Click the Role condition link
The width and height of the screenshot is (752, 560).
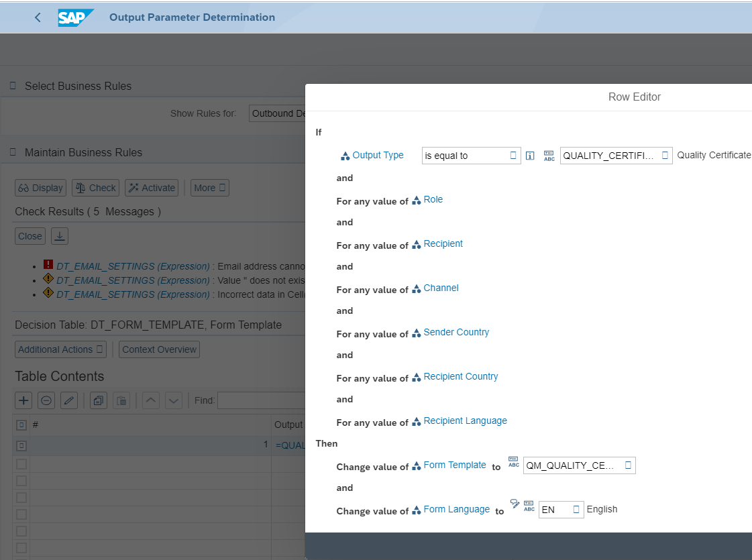click(x=433, y=199)
